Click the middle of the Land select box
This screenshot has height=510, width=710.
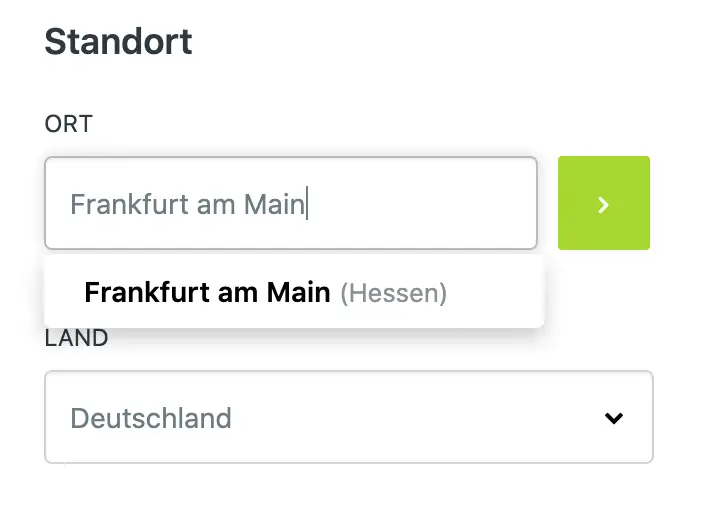click(x=348, y=417)
